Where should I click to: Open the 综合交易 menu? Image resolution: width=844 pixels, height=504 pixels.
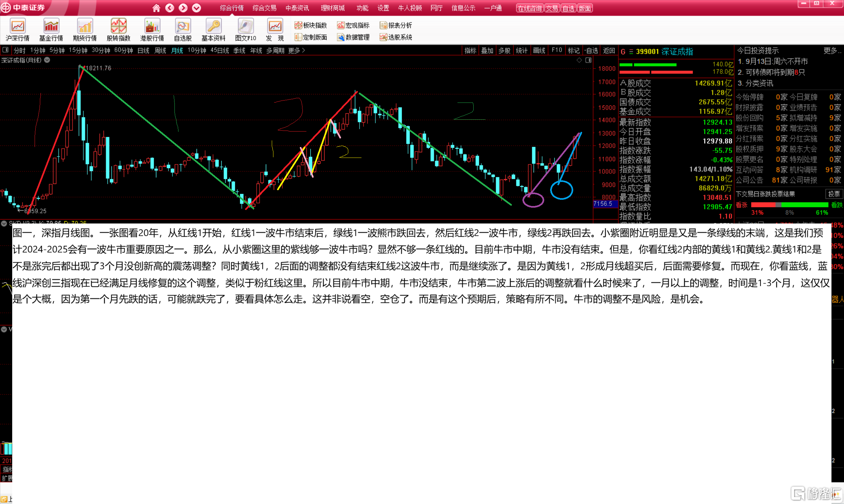pos(264,8)
